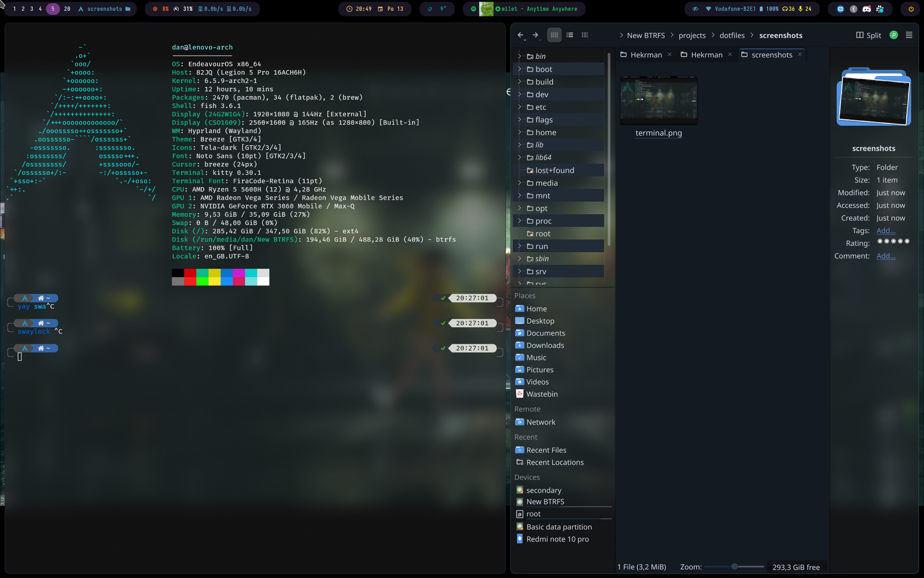This screenshot has width=924, height=578.
Task: Go forward in Dolphin history
Action: pyautogui.click(x=536, y=35)
